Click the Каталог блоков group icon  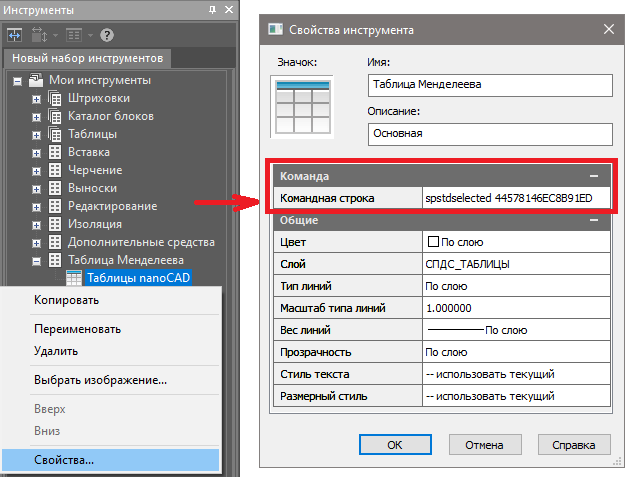tap(55, 116)
